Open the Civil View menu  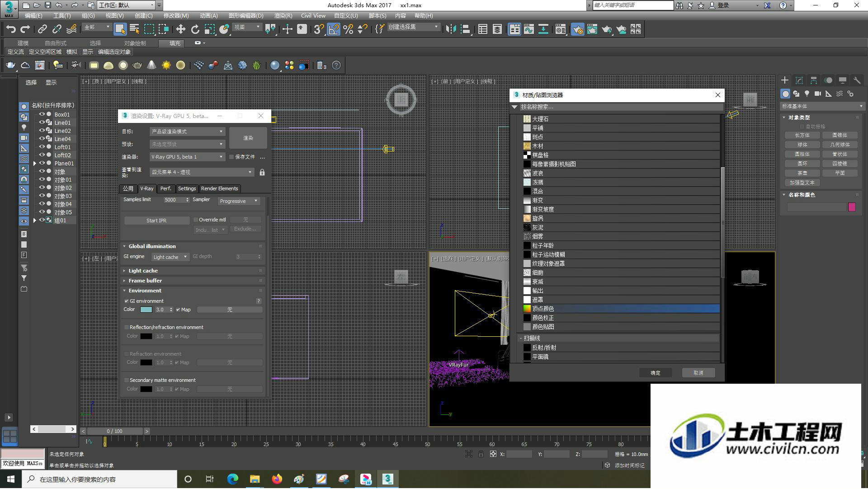[313, 16]
